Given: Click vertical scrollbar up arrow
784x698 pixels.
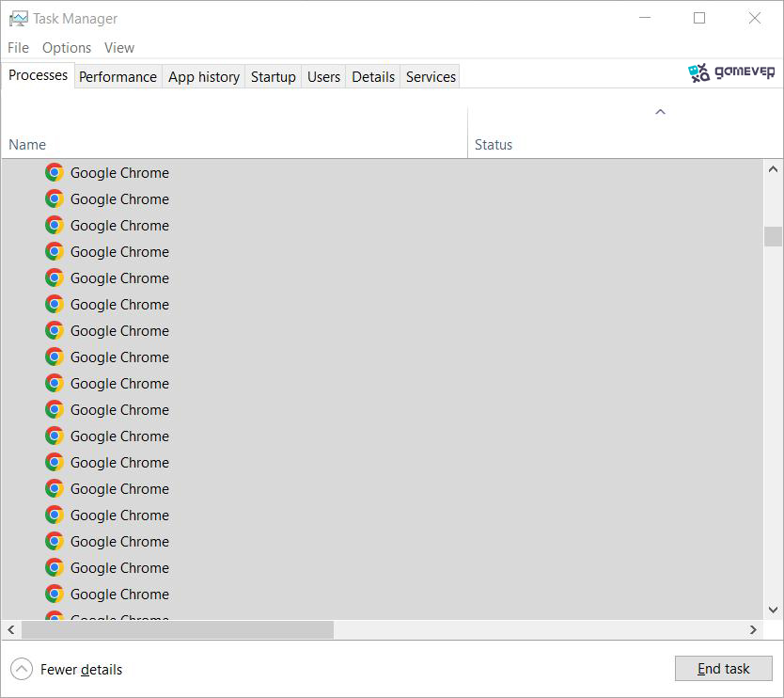Looking at the screenshot, I should 773,169.
